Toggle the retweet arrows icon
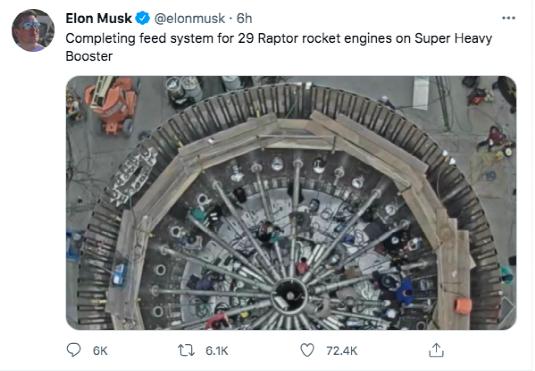535x371 pixels. (x=186, y=350)
